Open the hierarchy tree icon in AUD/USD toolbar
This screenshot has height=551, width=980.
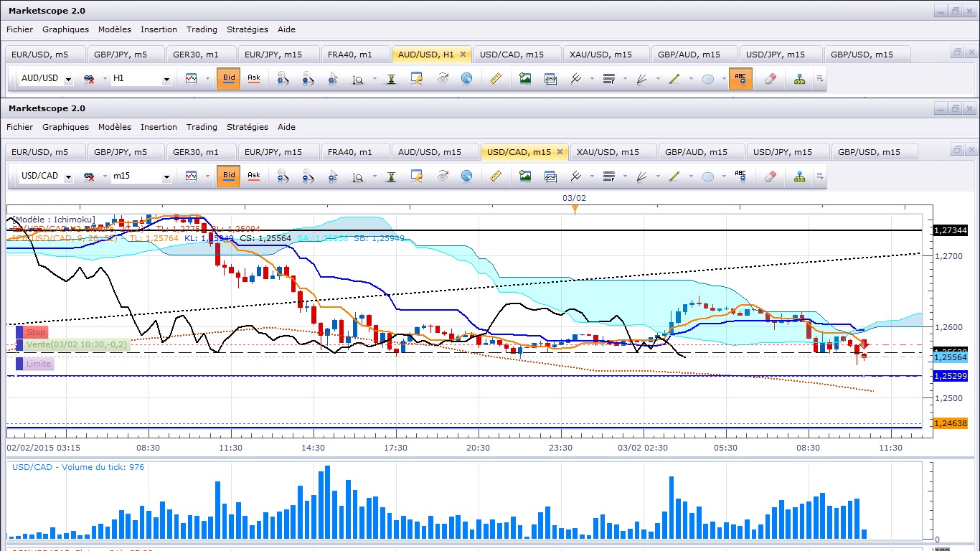(x=800, y=78)
